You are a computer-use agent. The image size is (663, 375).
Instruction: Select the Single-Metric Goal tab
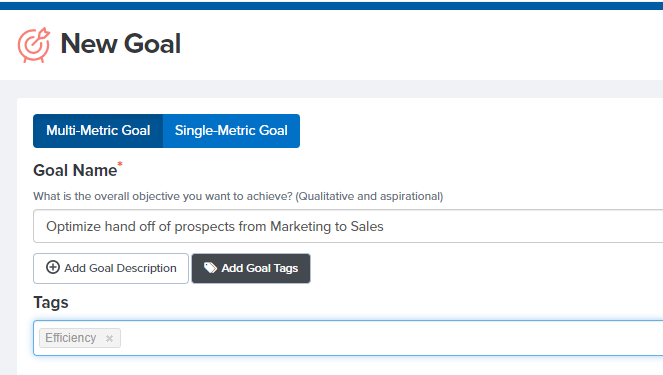(231, 131)
